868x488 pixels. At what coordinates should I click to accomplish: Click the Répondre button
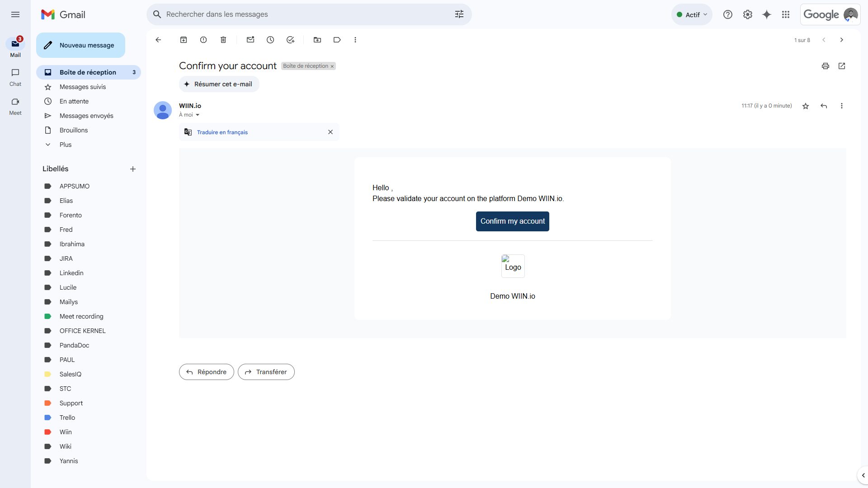(x=207, y=372)
